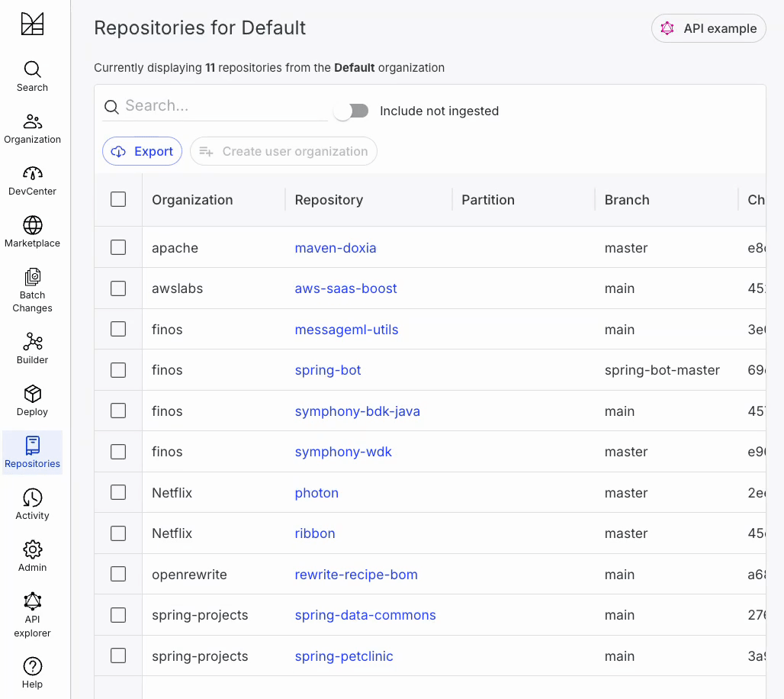Open the rewrite-recipe-bom link
This screenshot has width=784, height=699.
click(356, 575)
